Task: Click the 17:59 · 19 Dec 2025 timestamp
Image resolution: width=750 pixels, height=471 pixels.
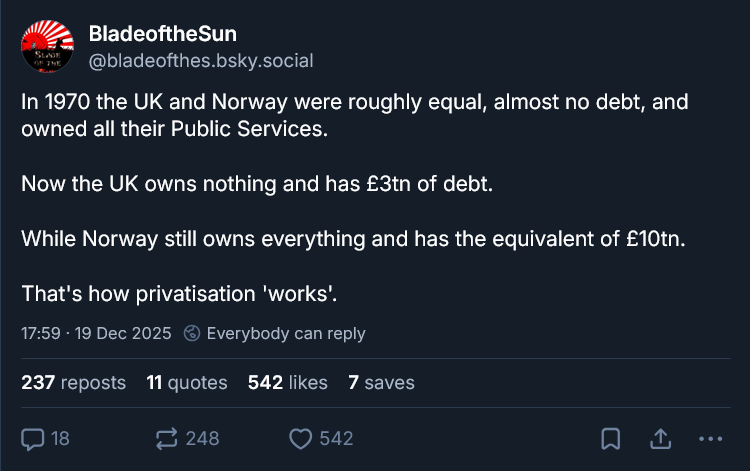Action: [96, 333]
